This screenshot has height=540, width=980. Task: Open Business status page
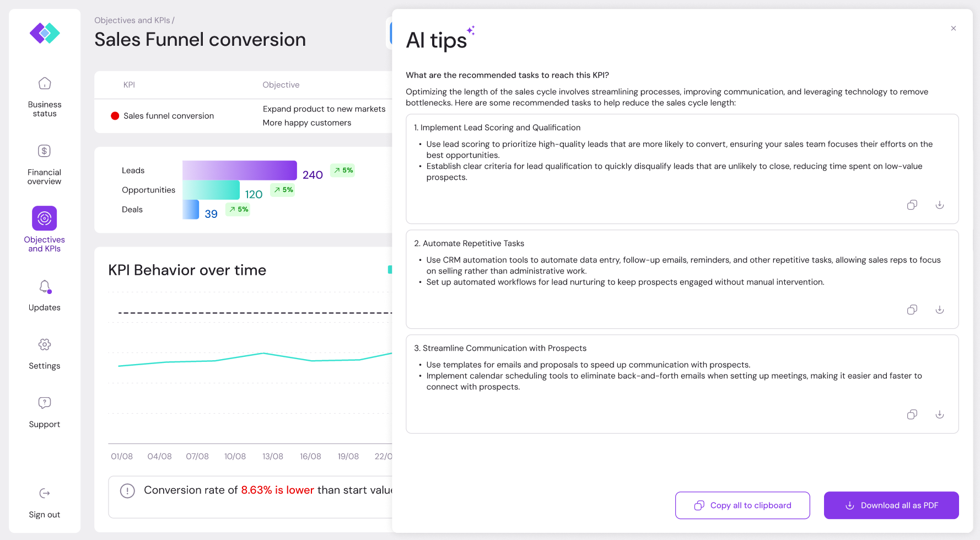[45, 84]
